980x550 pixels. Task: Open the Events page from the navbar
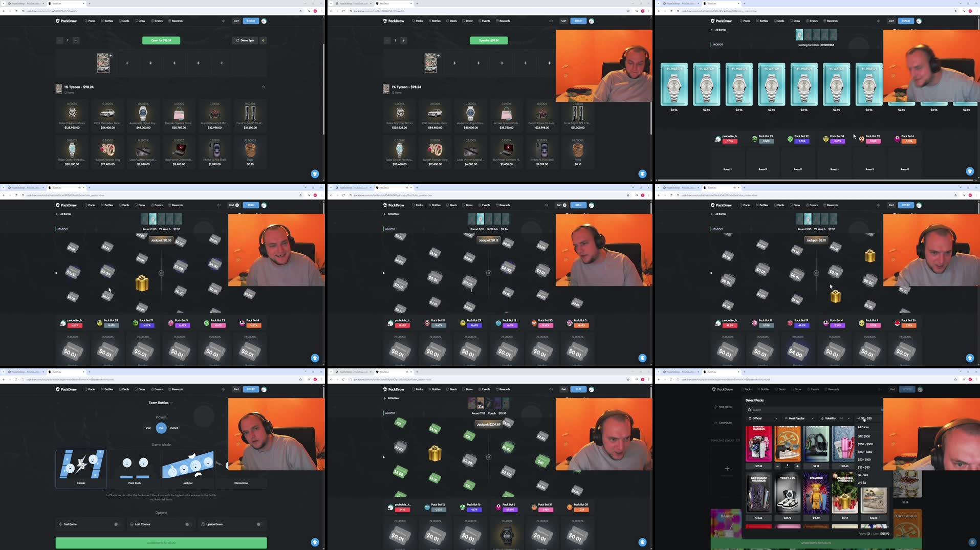pos(157,21)
